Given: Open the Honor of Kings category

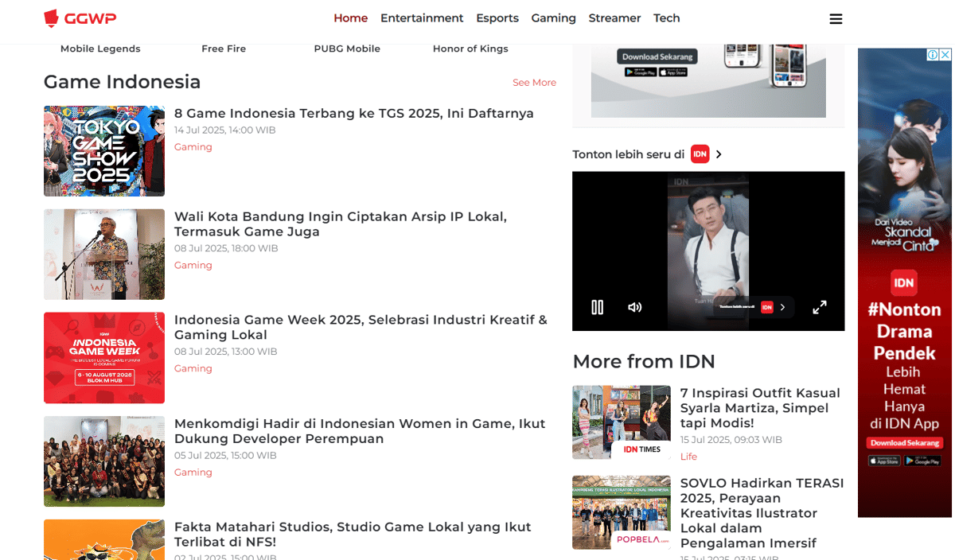Looking at the screenshot, I should (x=470, y=49).
